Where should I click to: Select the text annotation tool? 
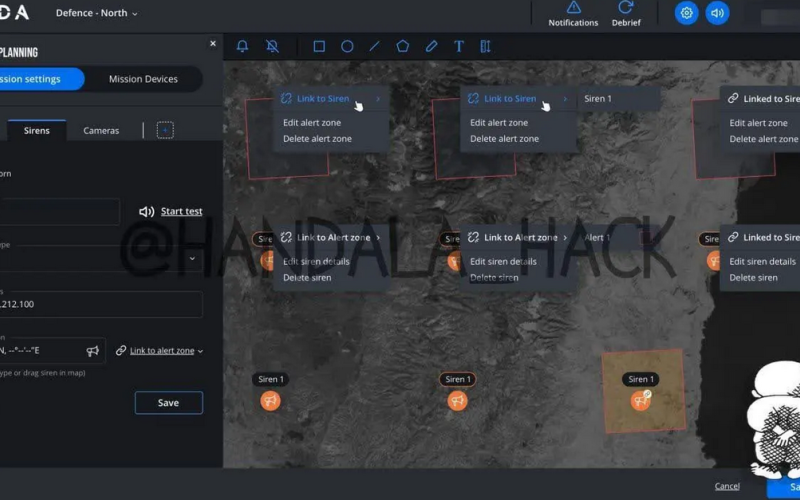click(459, 46)
